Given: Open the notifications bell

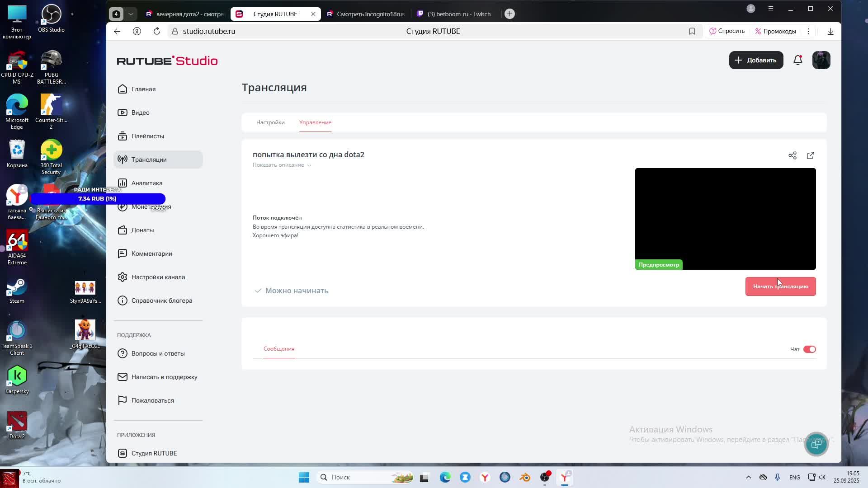Looking at the screenshot, I should pyautogui.click(x=797, y=60).
